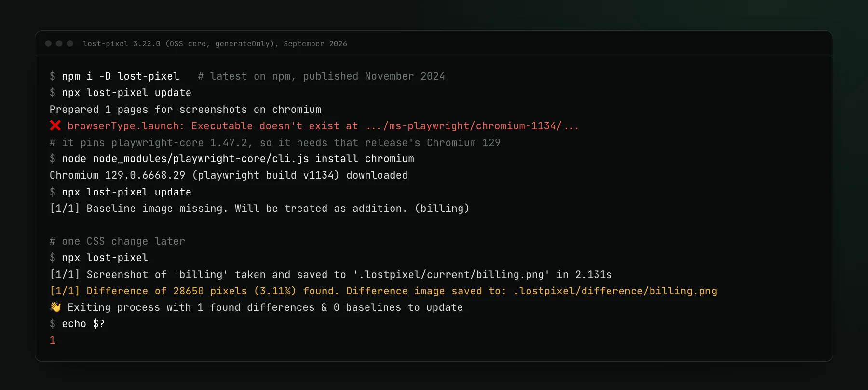Click the 'node node_modules/playwright-core/cli.js install chromium' command

(238, 159)
